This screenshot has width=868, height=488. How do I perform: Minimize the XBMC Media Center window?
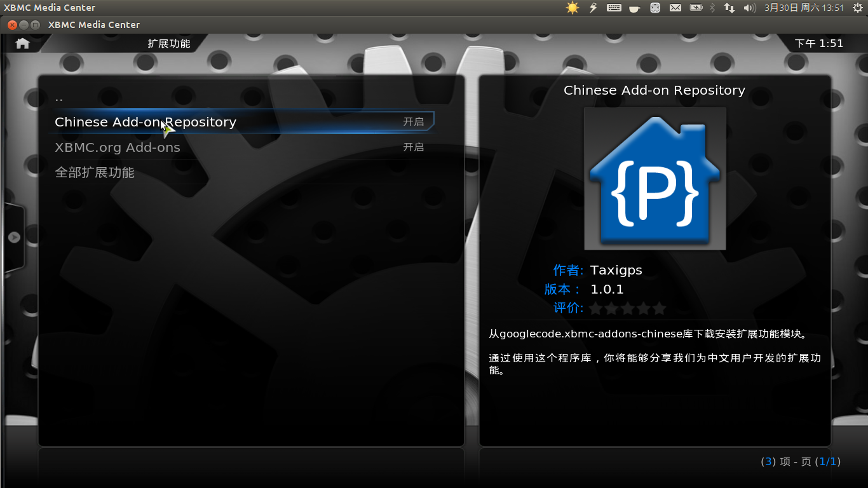(24, 25)
